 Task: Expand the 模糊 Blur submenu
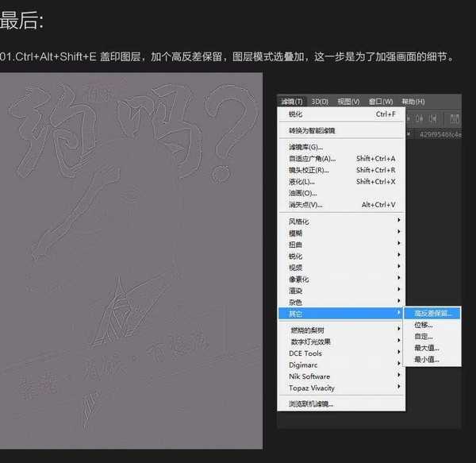click(x=296, y=233)
